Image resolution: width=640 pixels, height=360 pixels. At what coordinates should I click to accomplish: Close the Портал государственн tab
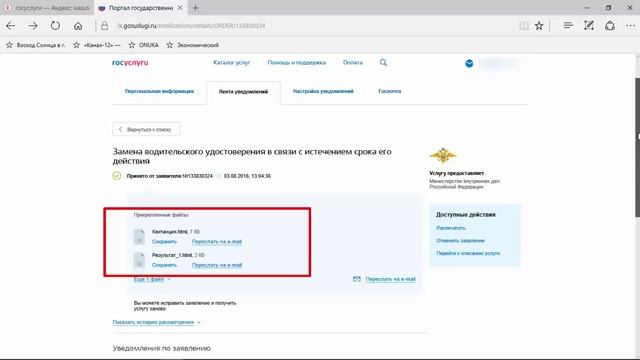pos(180,8)
